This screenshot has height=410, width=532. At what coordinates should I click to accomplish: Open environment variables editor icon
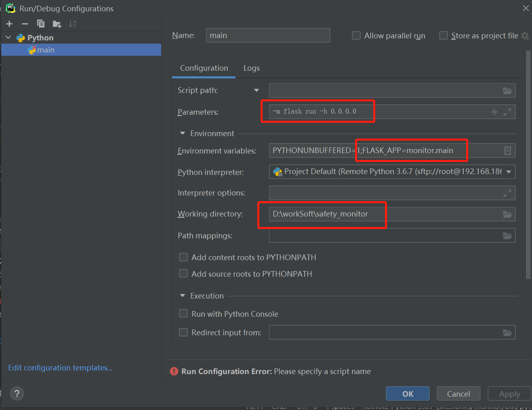[508, 151]
